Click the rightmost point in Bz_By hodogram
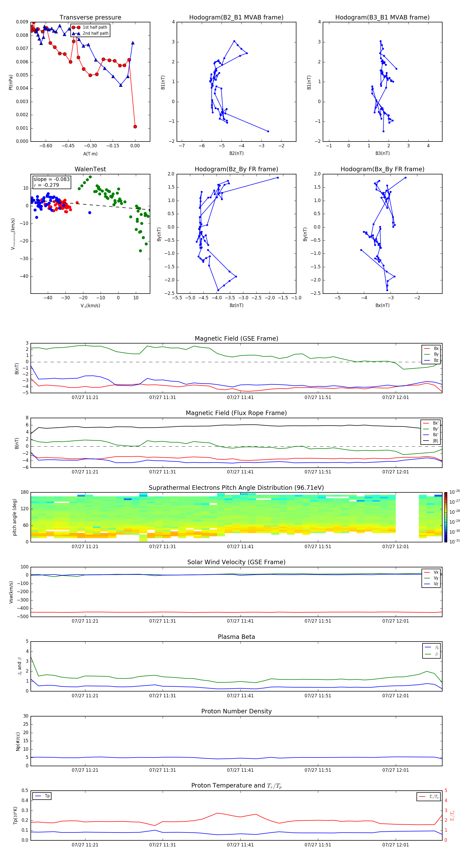 pos(278,178)
